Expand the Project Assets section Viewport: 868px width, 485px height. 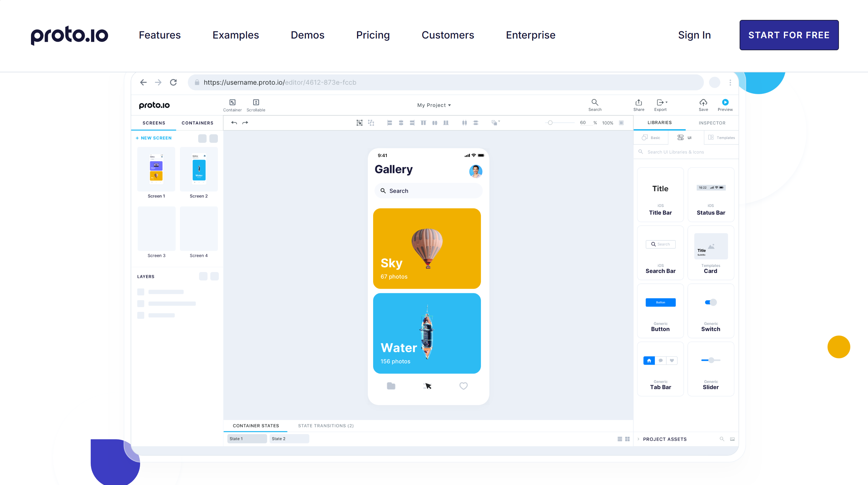(x=638, y=439)
